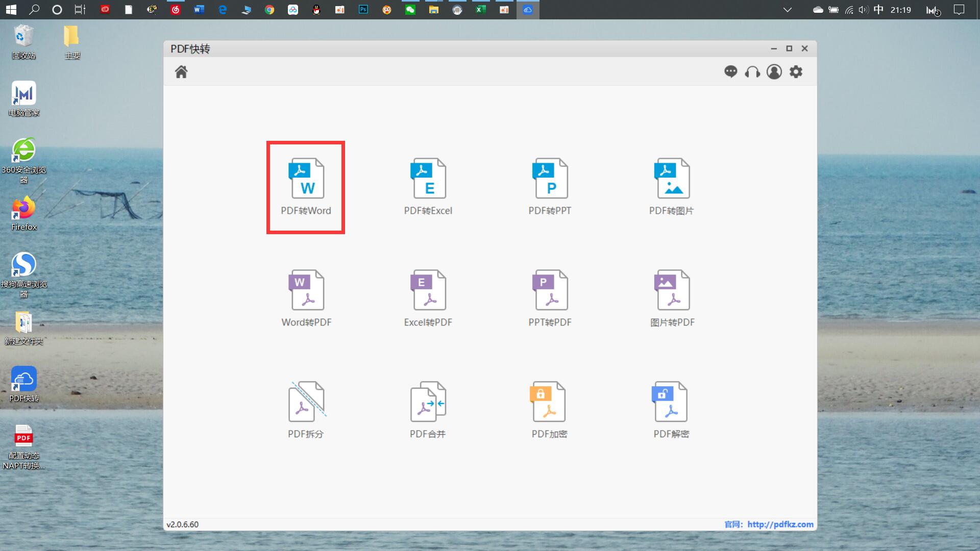This screenshot has width=980, height=551.
Task: Expand the system tray hidden icons chevron
Action: coord(788,10)
